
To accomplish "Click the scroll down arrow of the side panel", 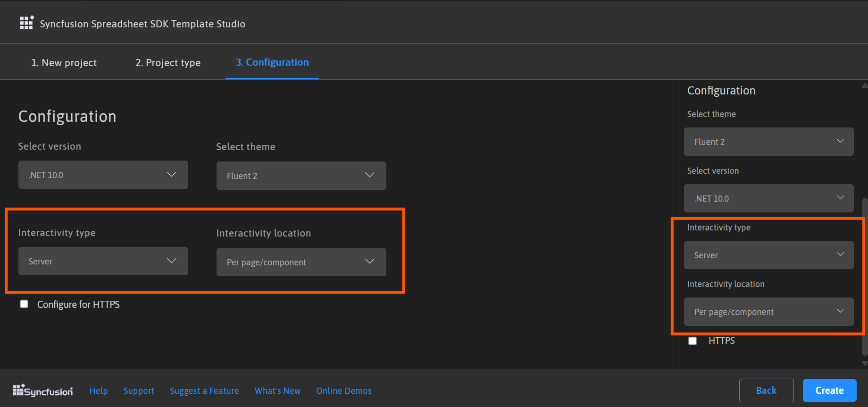I will 865,364.
